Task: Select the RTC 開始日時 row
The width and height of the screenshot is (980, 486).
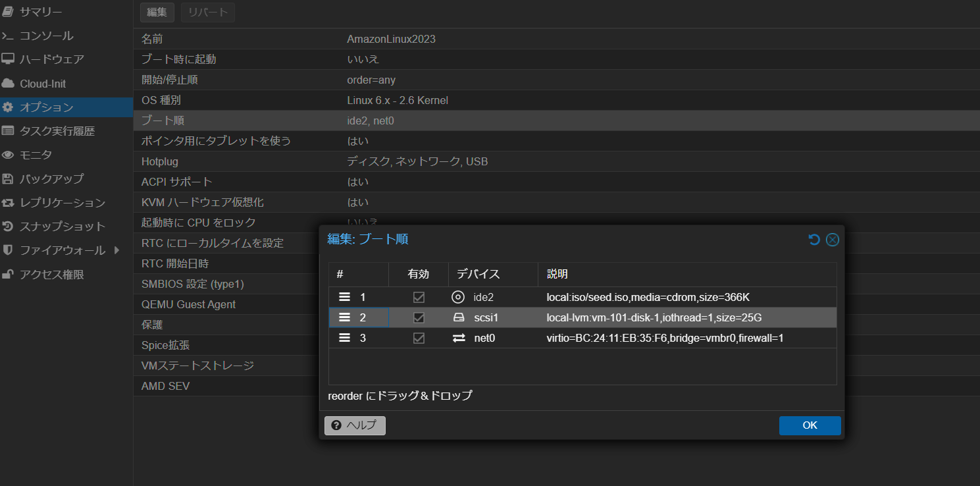Action: 226,263
